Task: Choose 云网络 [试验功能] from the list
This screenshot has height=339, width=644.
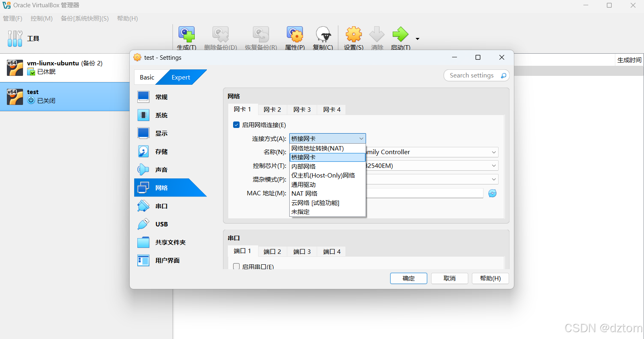Action: click(x=328, y=203)
